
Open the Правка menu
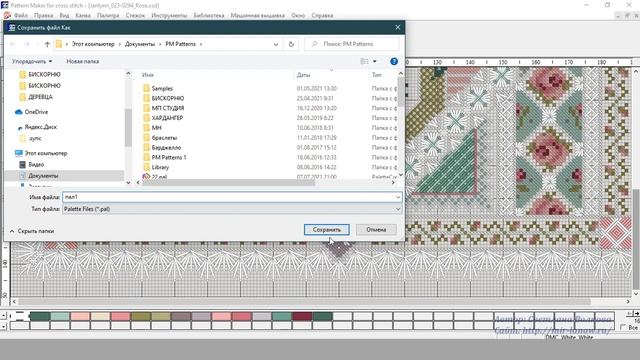(x=43, y=16)
